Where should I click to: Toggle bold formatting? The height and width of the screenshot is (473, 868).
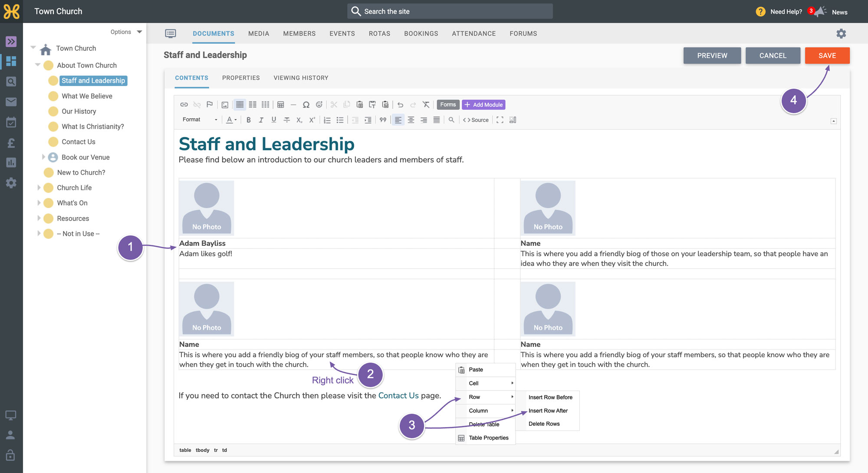(x=248, y=120)
